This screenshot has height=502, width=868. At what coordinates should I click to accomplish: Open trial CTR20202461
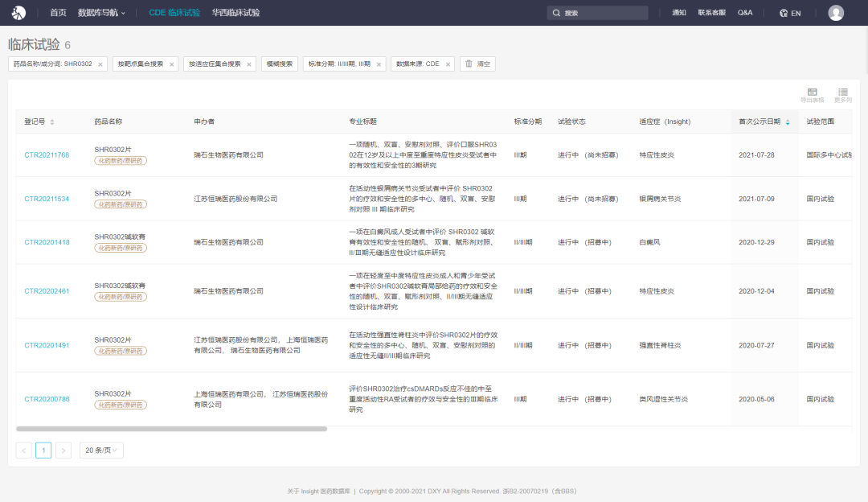click(x=47, y=291)
